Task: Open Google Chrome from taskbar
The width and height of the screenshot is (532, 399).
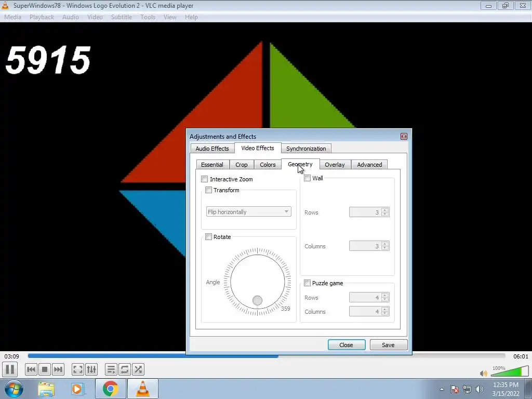Action: click(110, 389)
